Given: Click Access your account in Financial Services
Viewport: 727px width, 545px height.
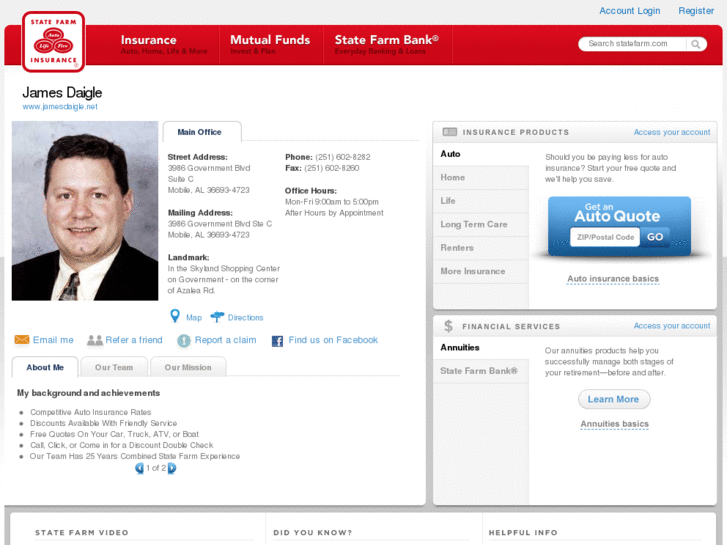Looking at the screenshot, I should click(672, 326).
